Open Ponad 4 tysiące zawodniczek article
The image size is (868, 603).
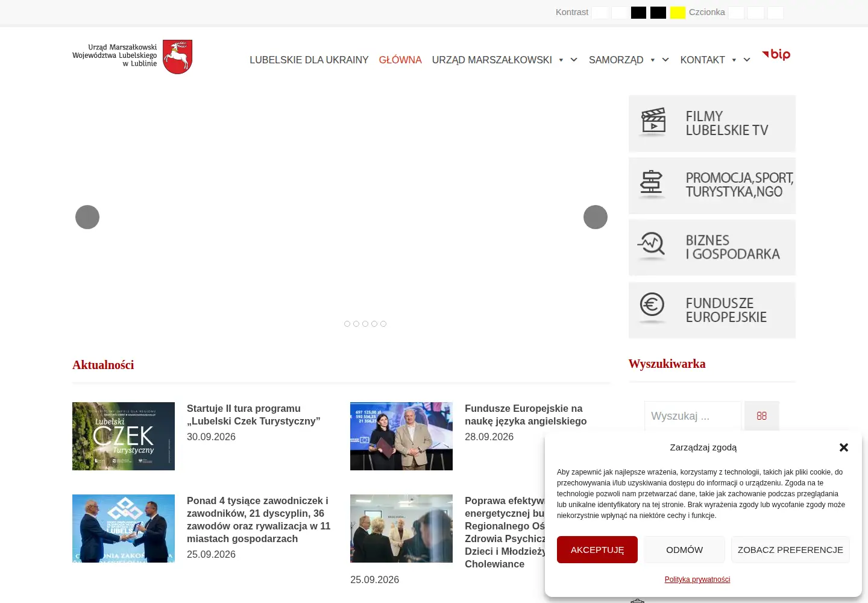point(259,520)
